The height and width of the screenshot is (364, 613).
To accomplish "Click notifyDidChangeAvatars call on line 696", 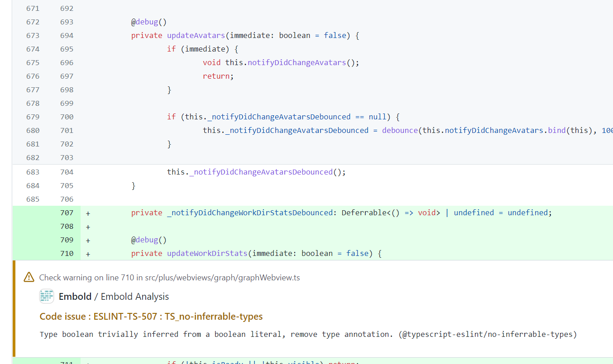I will pos(297,62).
